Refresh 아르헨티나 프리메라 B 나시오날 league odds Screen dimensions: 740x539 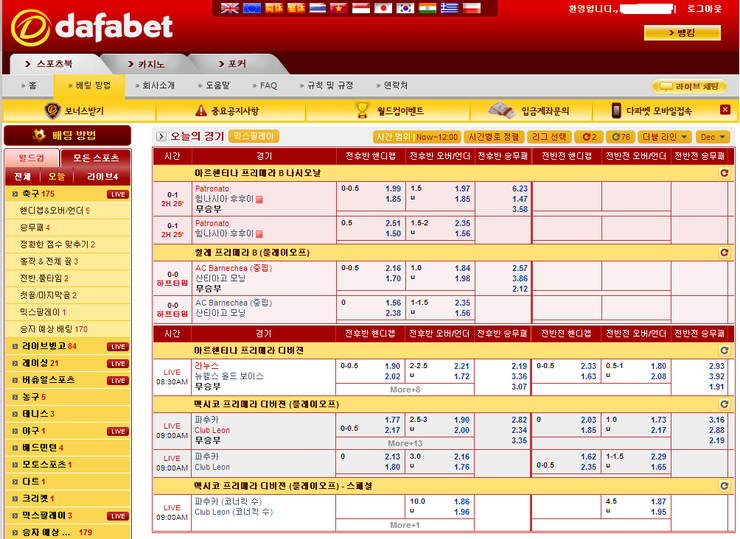[x=724, y=173]
